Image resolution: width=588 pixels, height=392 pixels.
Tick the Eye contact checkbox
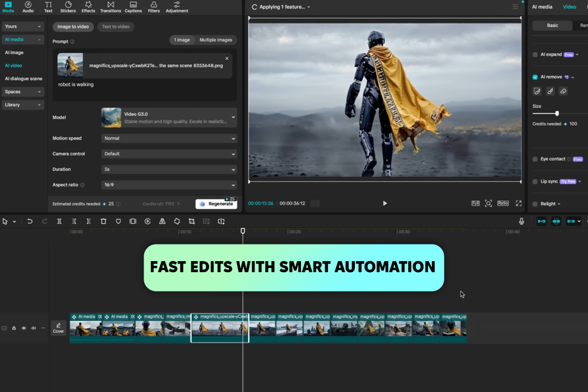click(x=535, y=159)
